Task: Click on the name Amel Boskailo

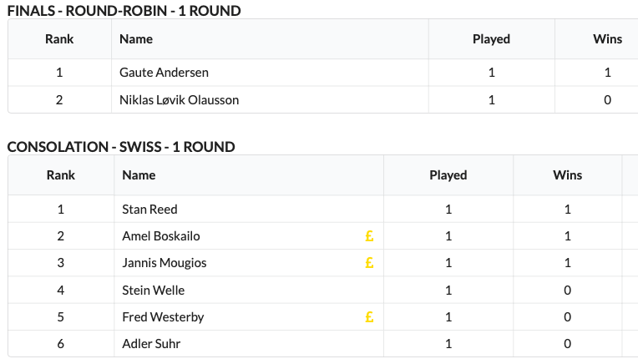Action: pos(160,236)
